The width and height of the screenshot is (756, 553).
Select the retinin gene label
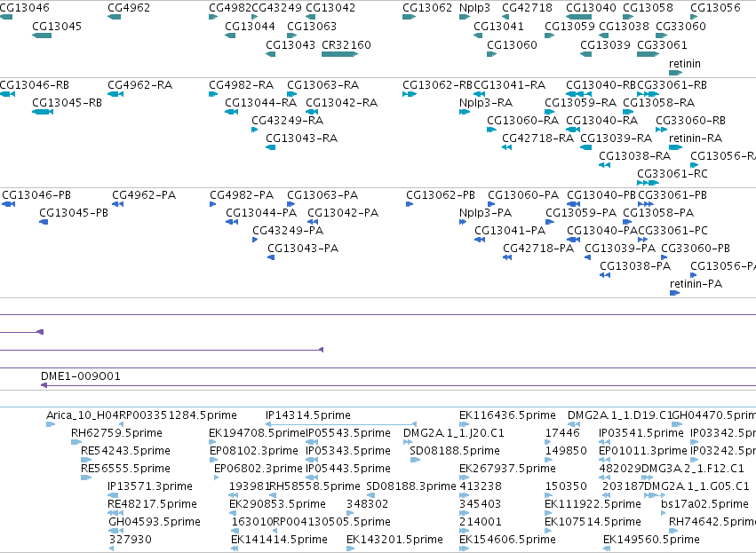pyautogui.click(x=685, y=64)
